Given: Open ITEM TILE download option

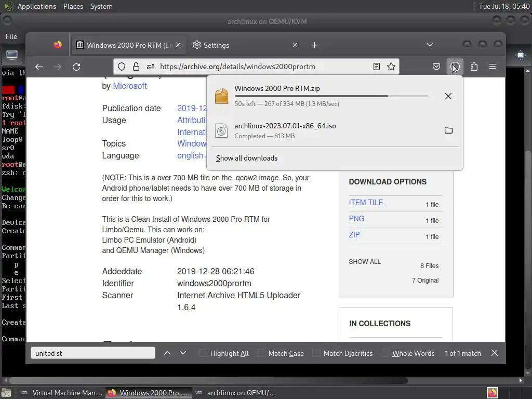Looking at the screenshot, I should click(x=366, y=203).
